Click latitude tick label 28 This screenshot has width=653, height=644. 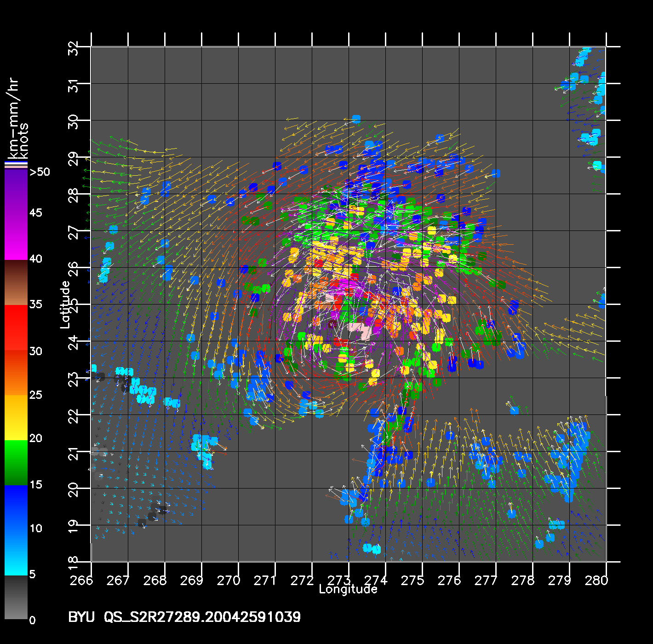[74, 195]
